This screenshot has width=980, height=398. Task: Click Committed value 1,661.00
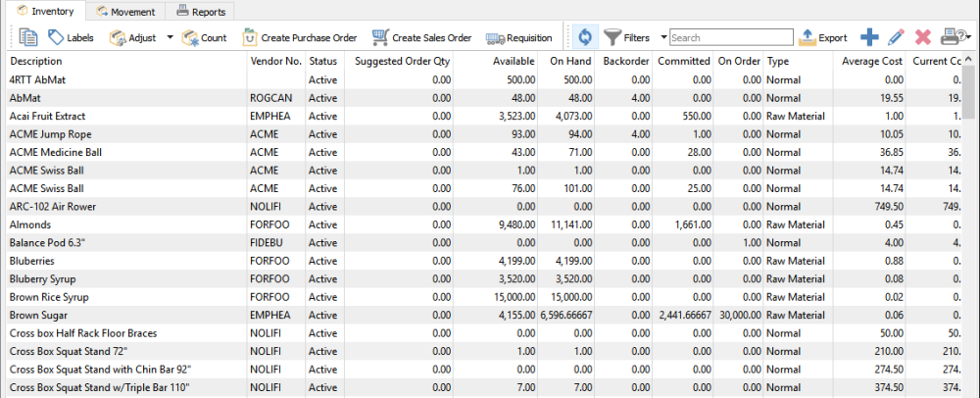point(691,224)
